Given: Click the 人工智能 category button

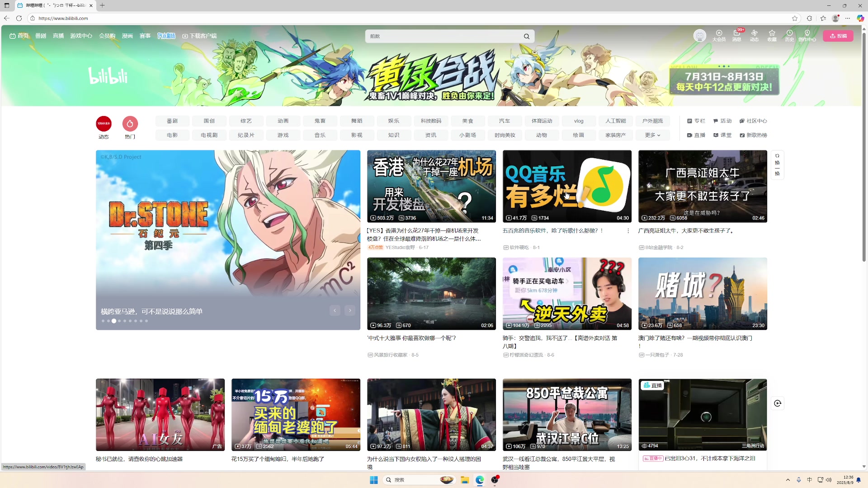Looking at the screenshot, I should (x=616, y=121).
